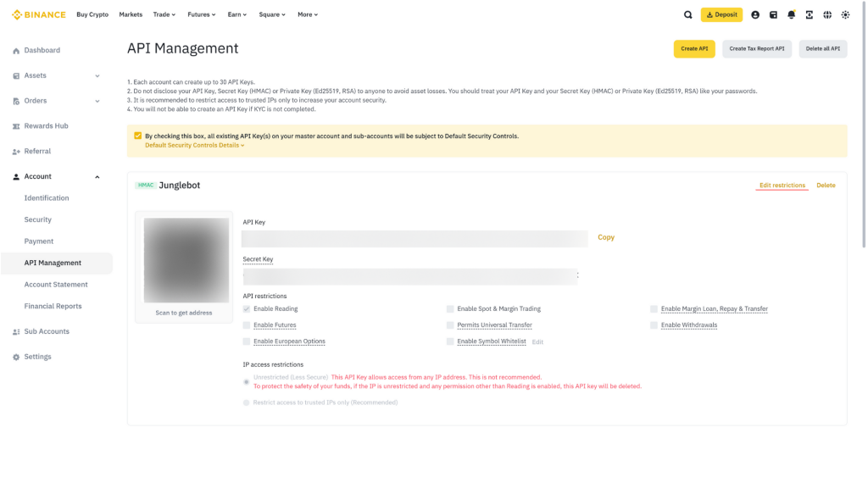The image size is (868, 488).
Task: Click the yellow Deposit button
Action: 721,15
